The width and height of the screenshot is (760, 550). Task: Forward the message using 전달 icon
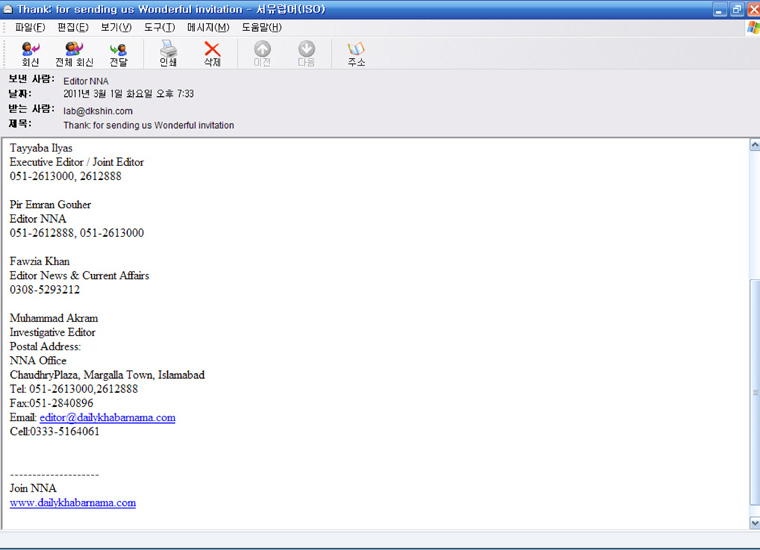click(x=118, y=53)
